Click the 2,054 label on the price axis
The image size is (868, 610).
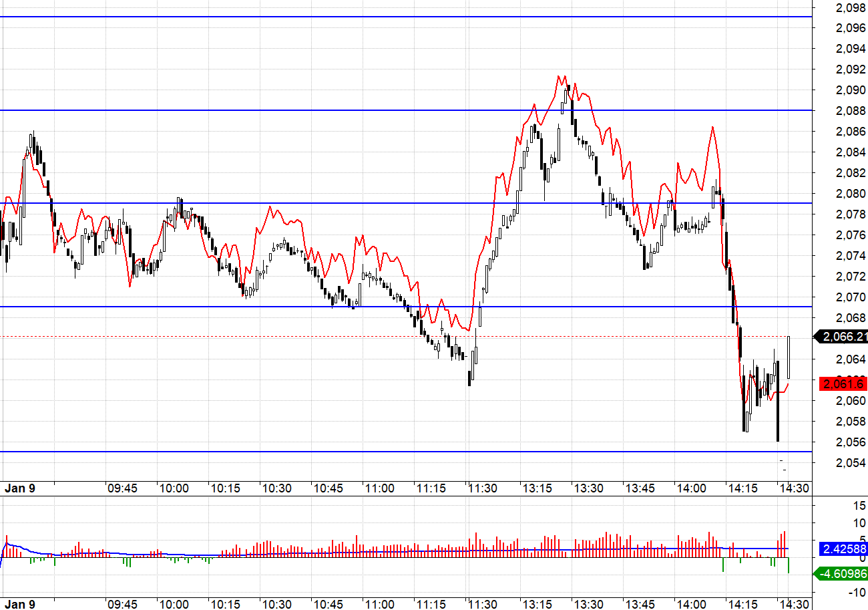(x=851, y=463)
